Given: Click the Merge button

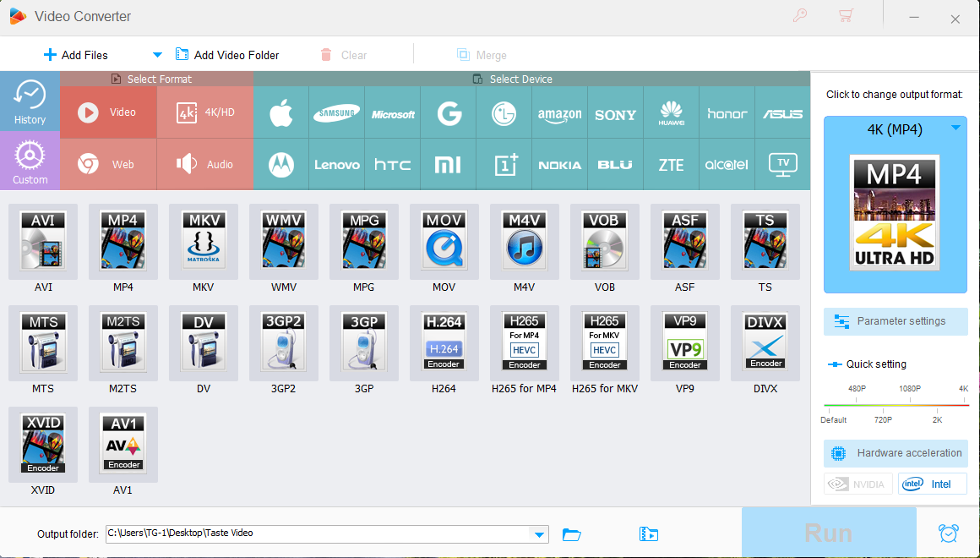Looking at the screenshot, I should coord(482,55).
